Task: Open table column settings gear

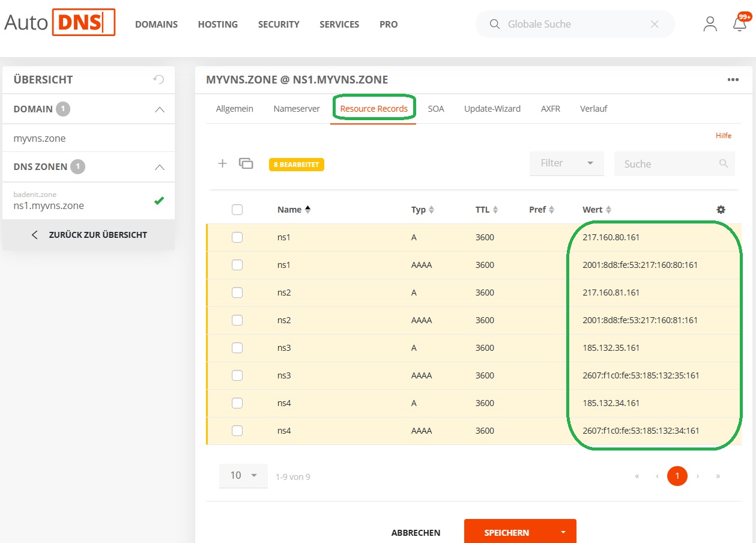Action: (x=721, y=210)
